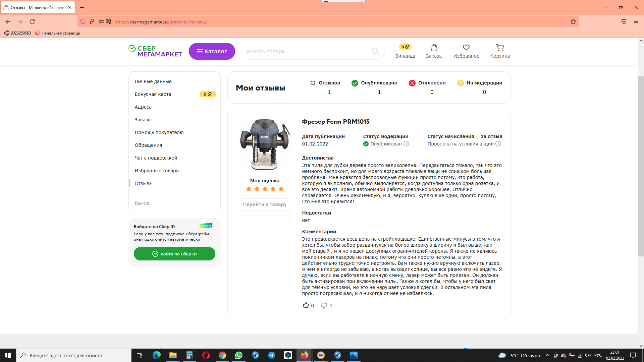This screenshot has height=362, width=644.
Task: Reload the page in the browser
Action: 32,22
